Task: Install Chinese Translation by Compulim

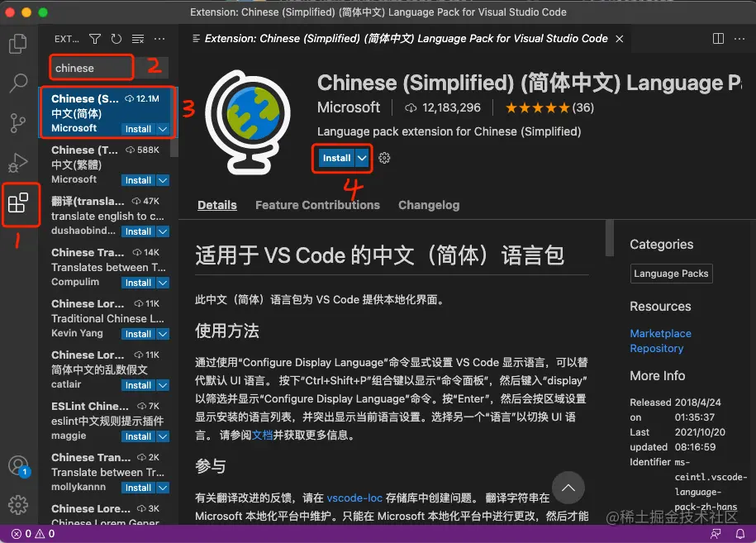Action: coord(138,283)
